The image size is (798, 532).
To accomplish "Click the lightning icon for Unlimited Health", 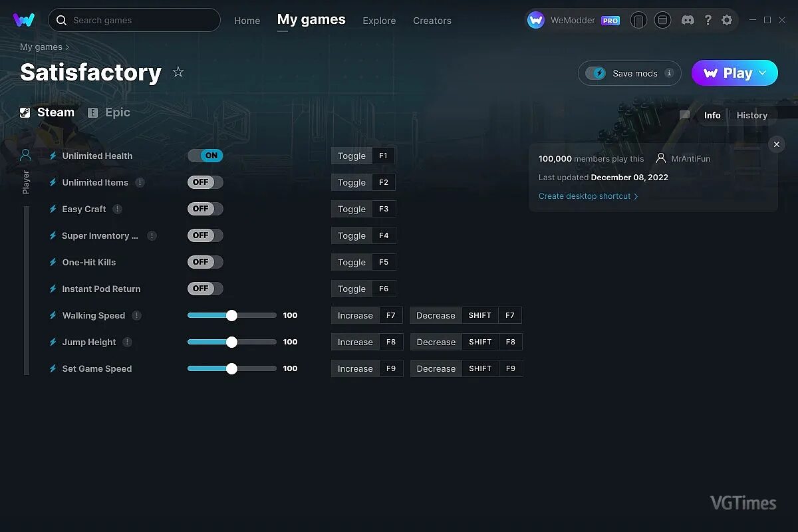I will (53, 156).
